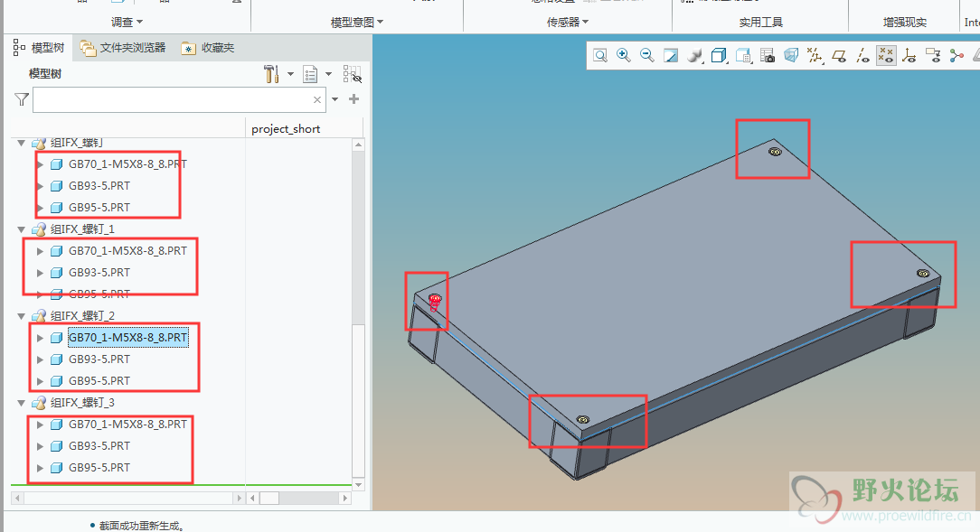This screenshot has width=980, height=532.
Task: Click the tree horizontal scrollbar right arrow
Action: 238,499
